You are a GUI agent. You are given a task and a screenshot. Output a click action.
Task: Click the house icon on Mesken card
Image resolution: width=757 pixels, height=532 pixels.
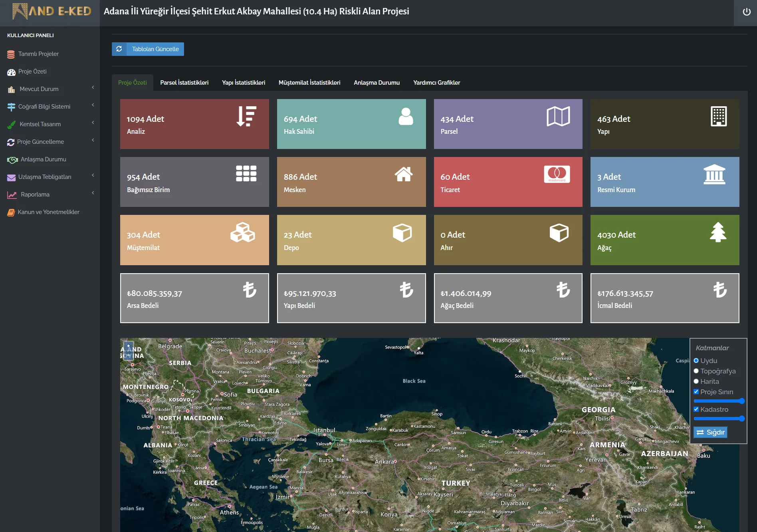click(x=404, y=174)
